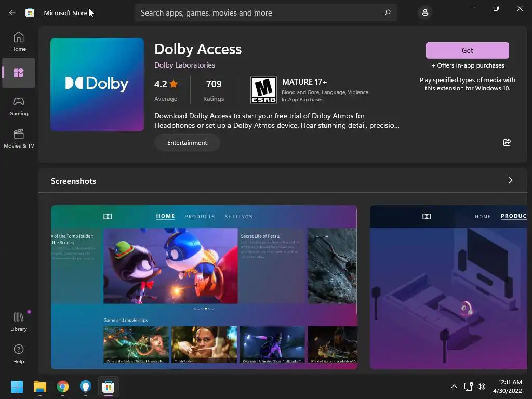The image size is (532, 399).
Task: Click the Microsoft Store logo icon
Action: tap(30, 12)
